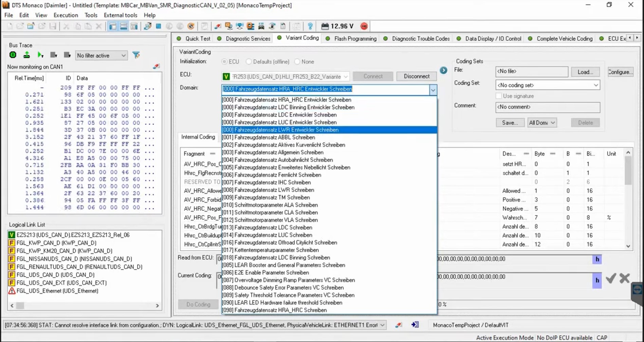Screen dimensions: 644x342
Task: Click the scroll down arrow of the fragment table
Action: point(628,246)
